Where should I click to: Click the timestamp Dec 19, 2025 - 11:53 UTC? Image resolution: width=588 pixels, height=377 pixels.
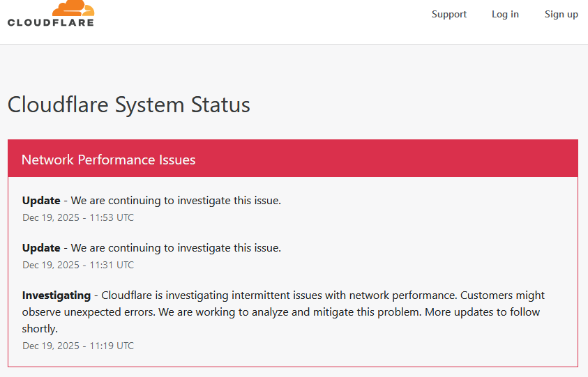(78, 217)
